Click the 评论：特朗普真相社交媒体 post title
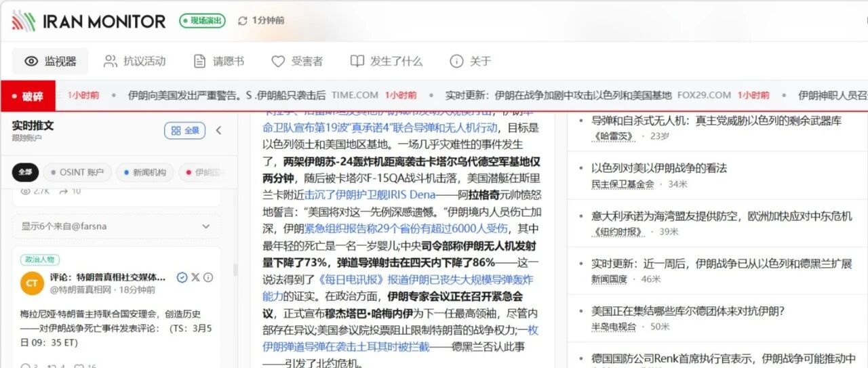868x368 pixels. pyautogui.click(x=108, y=277)
